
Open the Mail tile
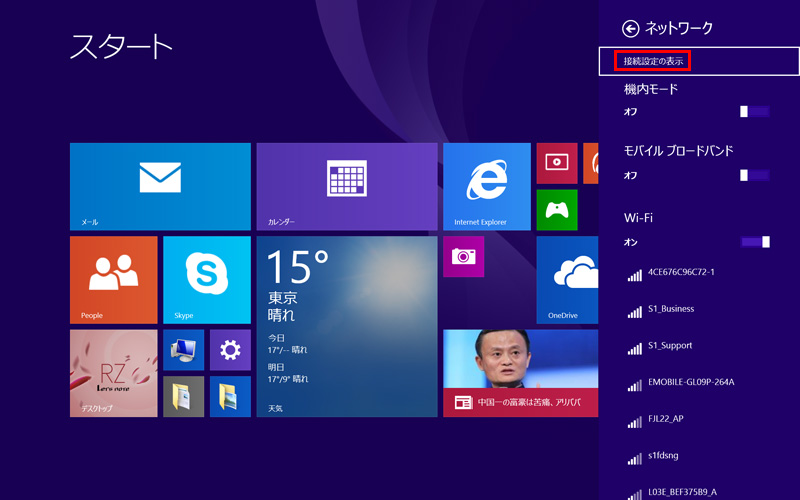[160, 187]
